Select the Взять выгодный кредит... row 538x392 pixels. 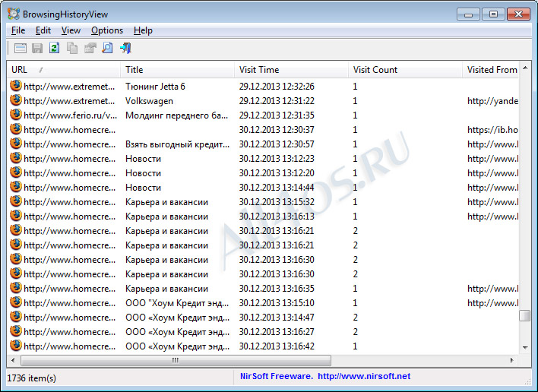pyautogui.click(x=263, y=144)
